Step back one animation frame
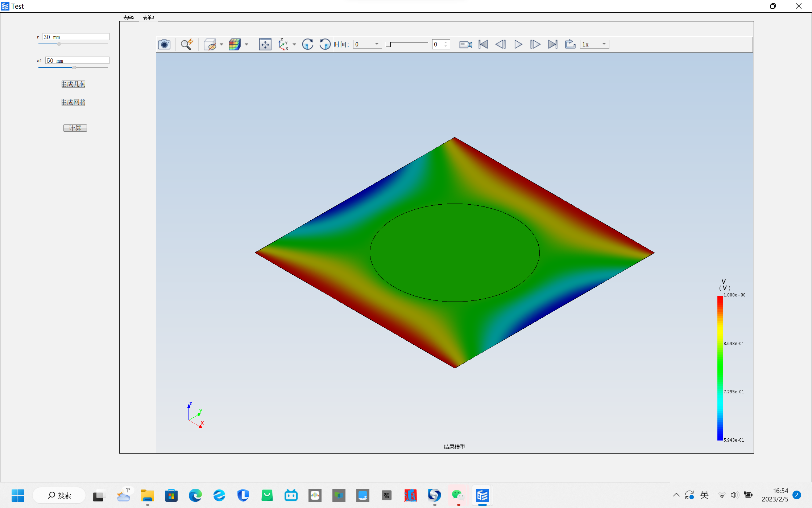812x508 pixels. coord(501,44)
